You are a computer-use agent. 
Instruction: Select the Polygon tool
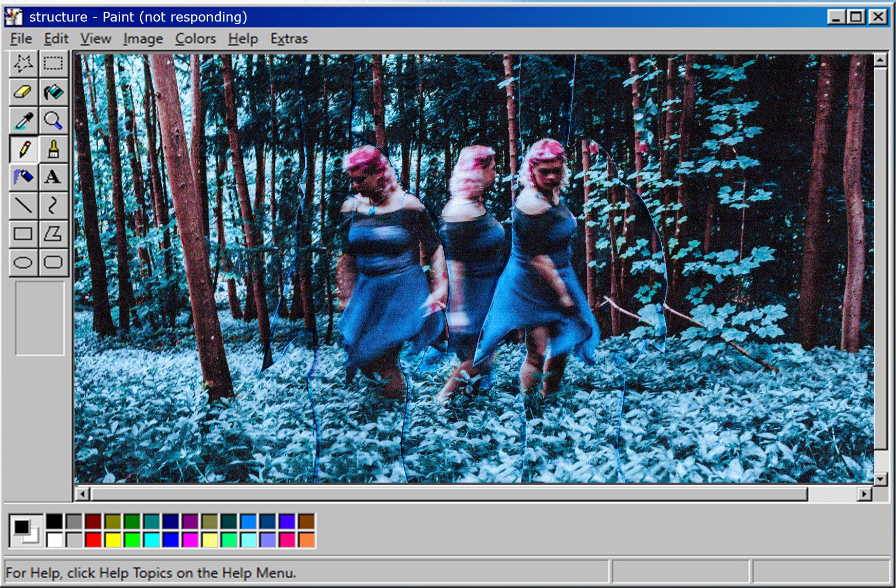click(53, 234)
